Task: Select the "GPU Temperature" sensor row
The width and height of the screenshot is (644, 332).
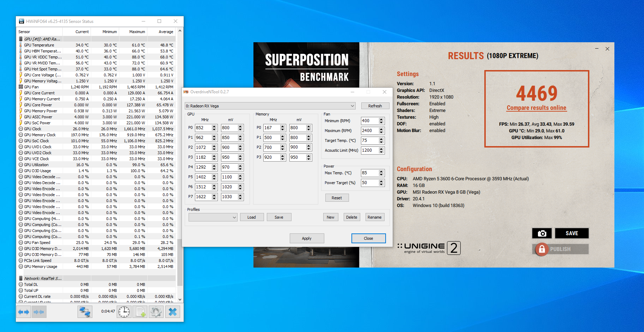Action: pos(97,45)
